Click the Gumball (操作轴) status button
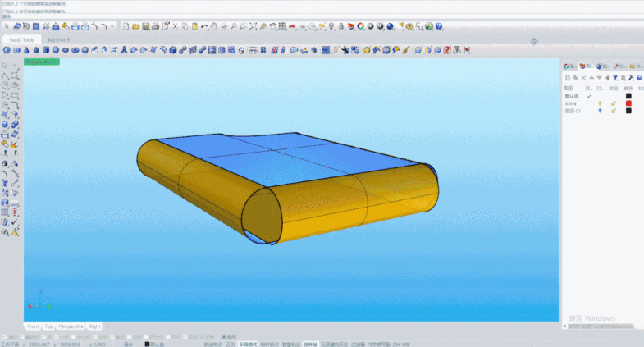 pos(310,344)
